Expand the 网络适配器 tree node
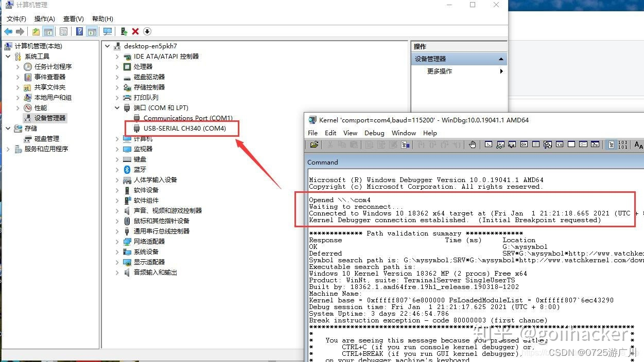Screen dimensions: 644x362 point(116,241)
